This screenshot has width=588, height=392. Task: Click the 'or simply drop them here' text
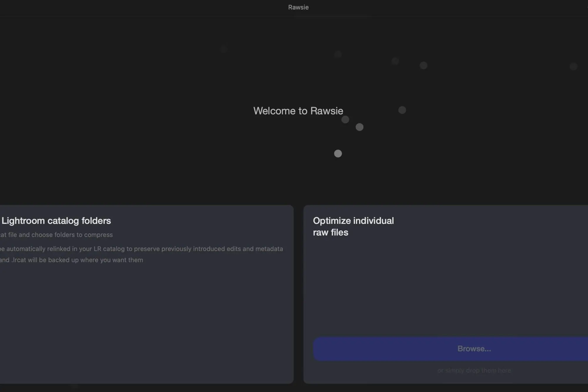coord(474,371)
